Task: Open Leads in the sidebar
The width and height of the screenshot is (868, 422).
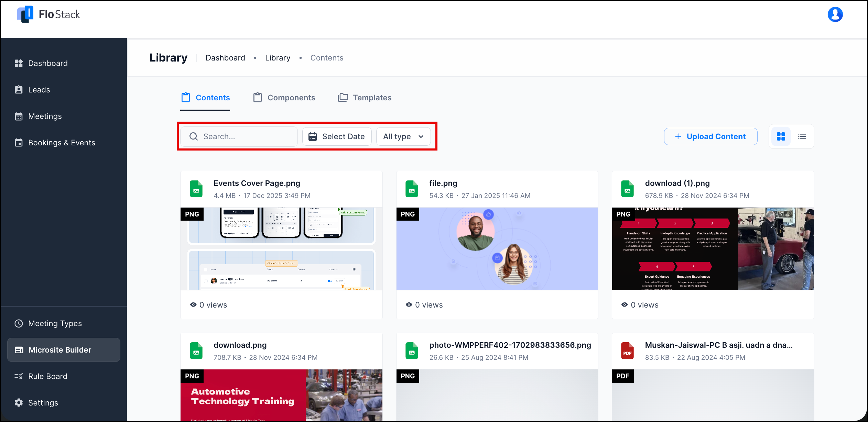Action: (64, 90)
